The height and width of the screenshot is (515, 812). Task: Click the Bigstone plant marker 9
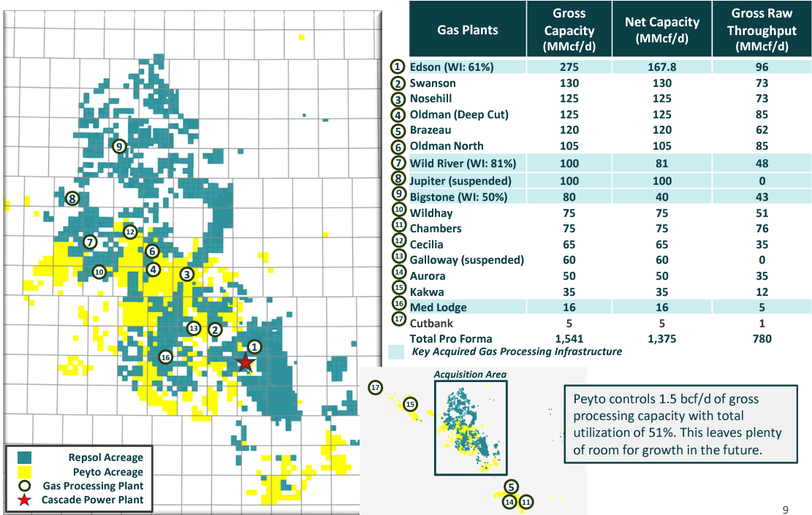click(118, 146)
